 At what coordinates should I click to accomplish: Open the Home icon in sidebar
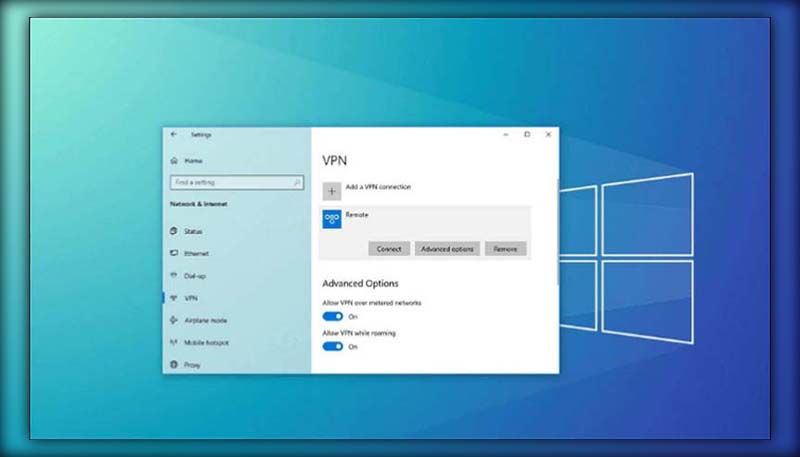pos(174,161)
